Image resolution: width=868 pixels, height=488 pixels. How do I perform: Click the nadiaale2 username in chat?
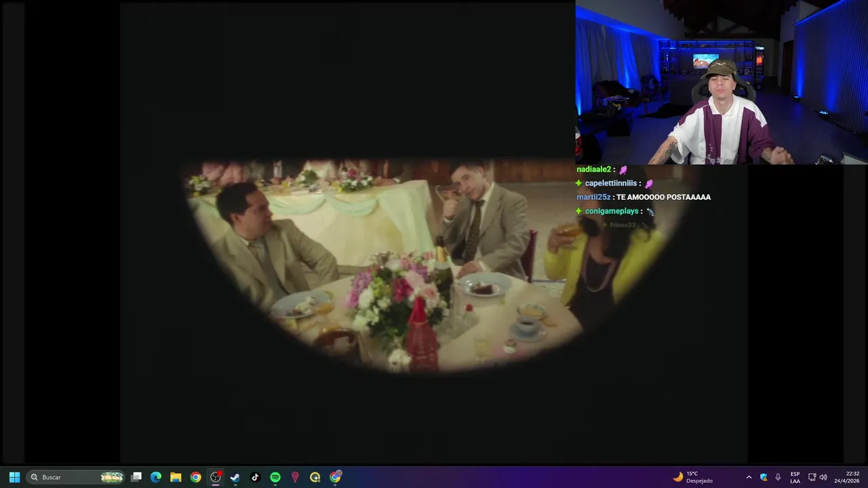[593, 169]
